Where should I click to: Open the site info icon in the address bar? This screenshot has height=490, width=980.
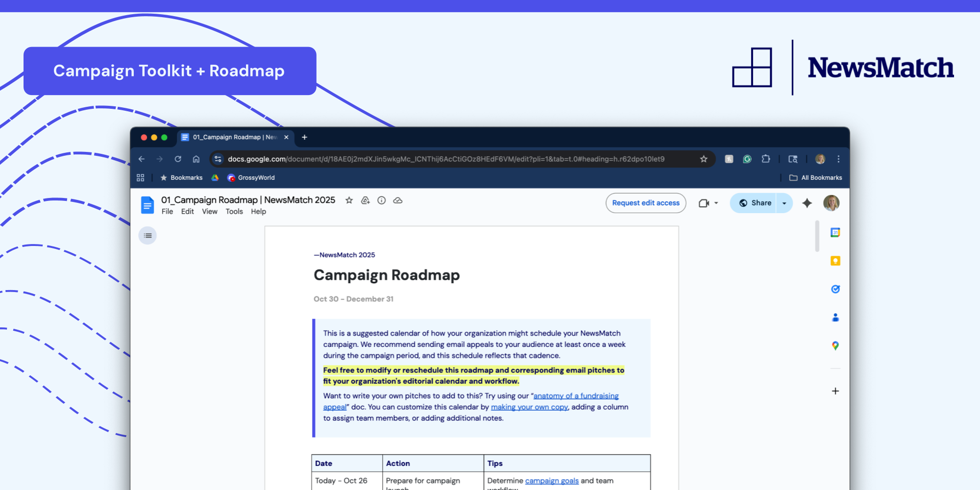[218, 159]
